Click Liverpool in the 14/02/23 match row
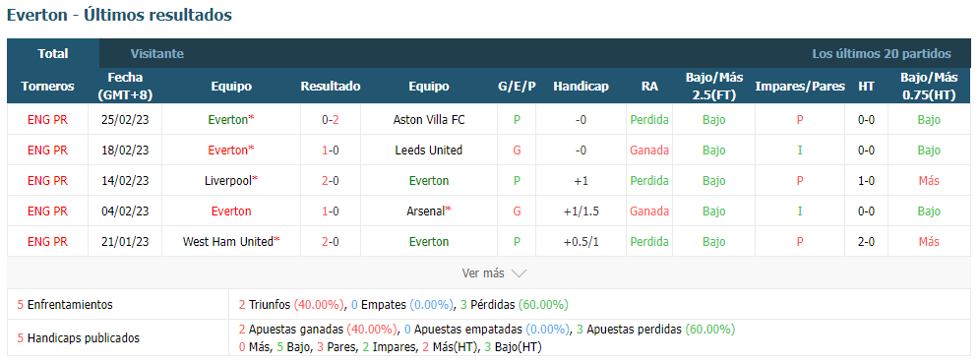 (228, 181)
